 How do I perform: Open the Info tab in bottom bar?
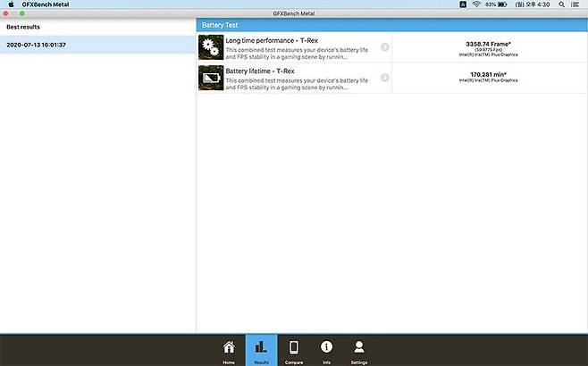(326, 351)
